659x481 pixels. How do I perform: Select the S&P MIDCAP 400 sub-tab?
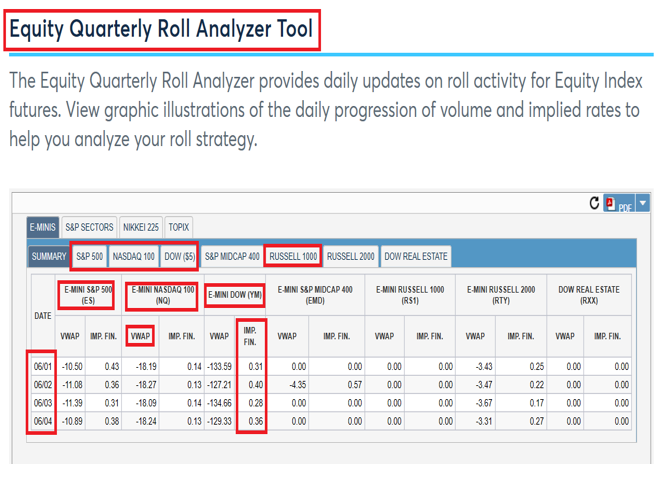232,256
